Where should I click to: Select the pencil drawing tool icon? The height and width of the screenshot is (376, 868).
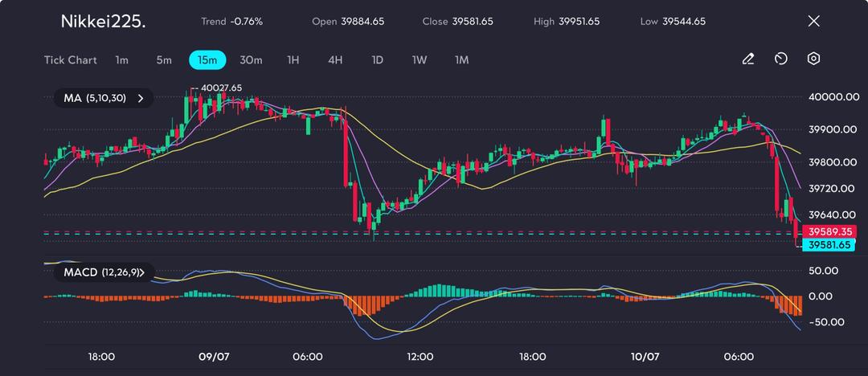click(x=747, y=59)
